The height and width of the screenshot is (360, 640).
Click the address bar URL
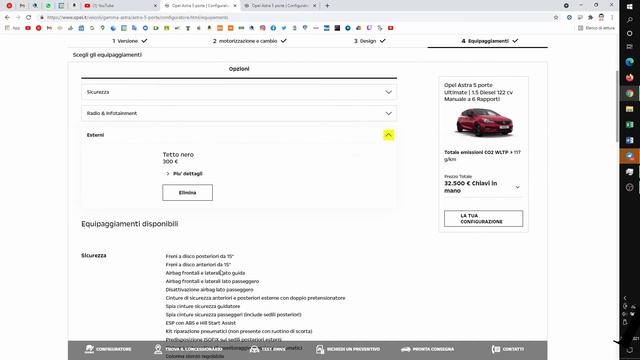(x=138, y=18)
